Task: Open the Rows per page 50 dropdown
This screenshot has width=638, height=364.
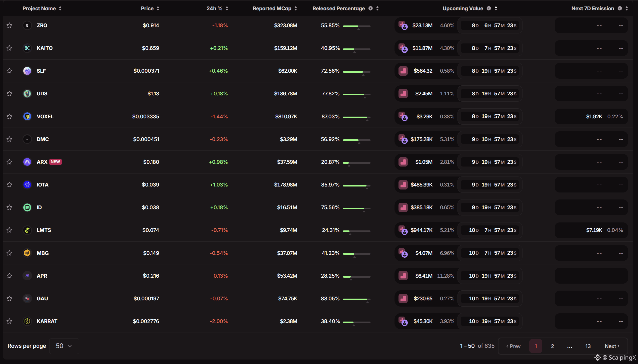Action: click(x=64, y=346)
